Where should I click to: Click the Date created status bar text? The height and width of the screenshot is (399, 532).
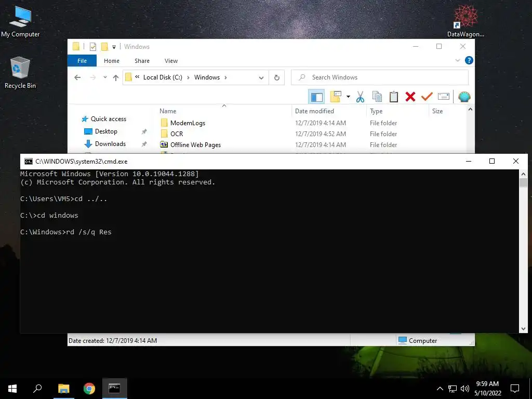click(113, 341)
